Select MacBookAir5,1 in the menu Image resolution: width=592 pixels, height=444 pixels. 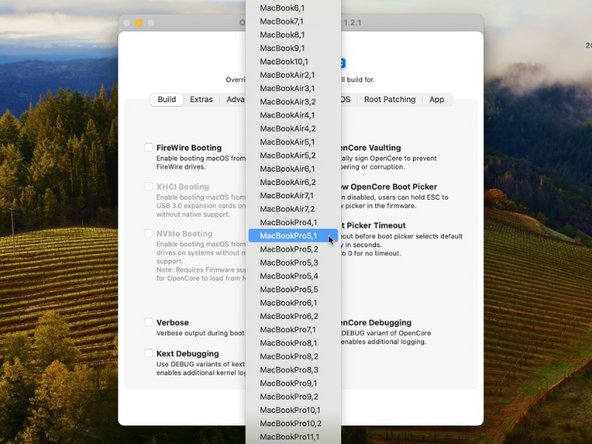point(293,142)
